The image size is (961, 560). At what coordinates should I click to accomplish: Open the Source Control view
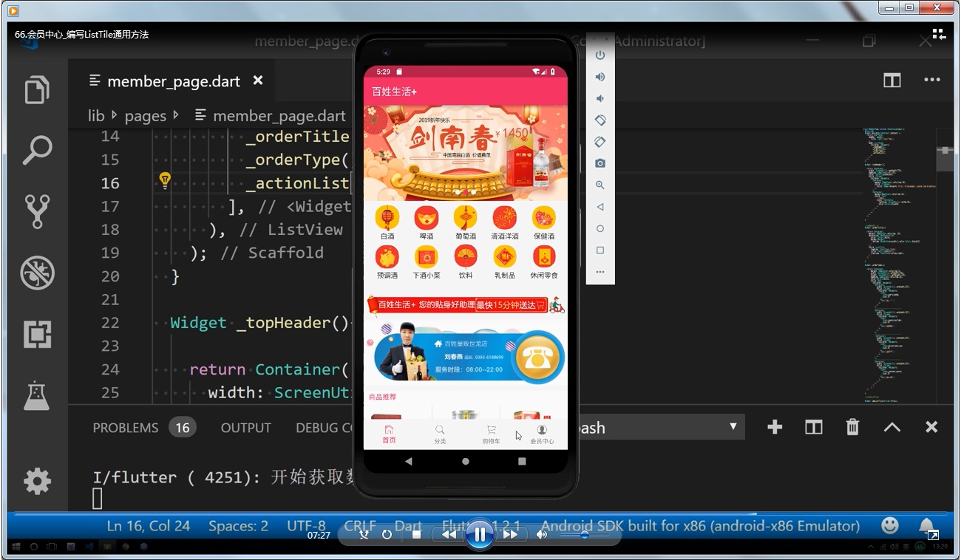37,211
